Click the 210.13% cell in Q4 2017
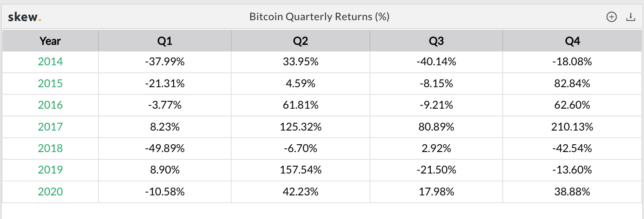This screenshot has height=219, width=644. click(x=573, y=127)
